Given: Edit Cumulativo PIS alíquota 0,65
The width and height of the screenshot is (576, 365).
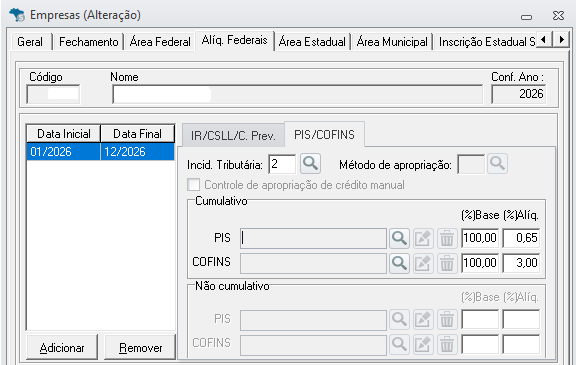Looking at the screenshot, I should [x=521, y=238].
